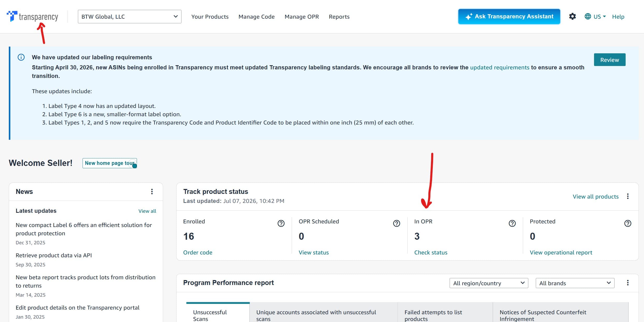Select Notices of Suspected Counterfeit Infringement tab
This screenshot has width=644, height=322.
tap(561, 313)
